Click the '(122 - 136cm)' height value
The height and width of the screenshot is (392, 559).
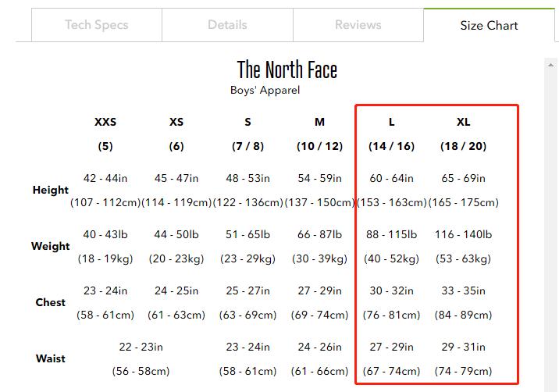[247, 202]
